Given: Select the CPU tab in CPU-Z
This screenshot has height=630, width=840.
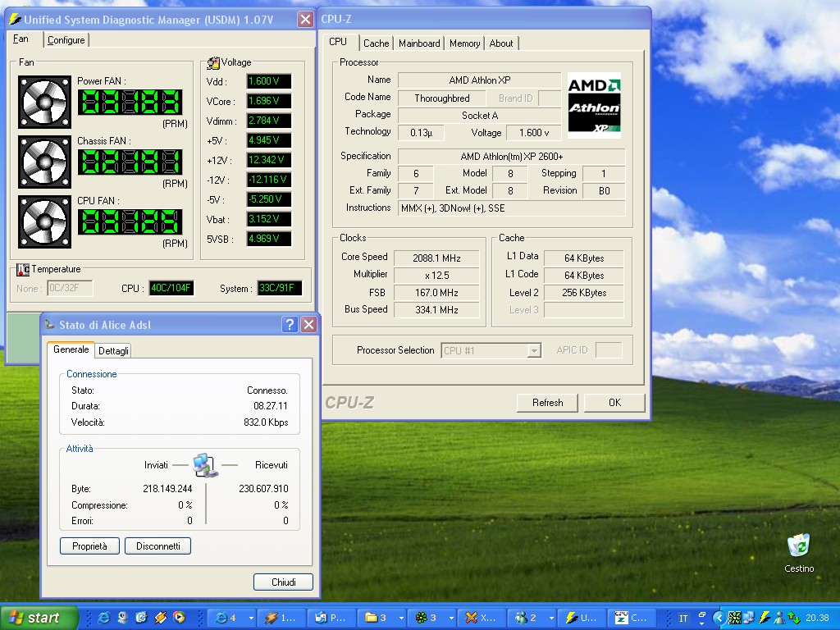Looking at the screenshot, I should (x=338, y=43).
